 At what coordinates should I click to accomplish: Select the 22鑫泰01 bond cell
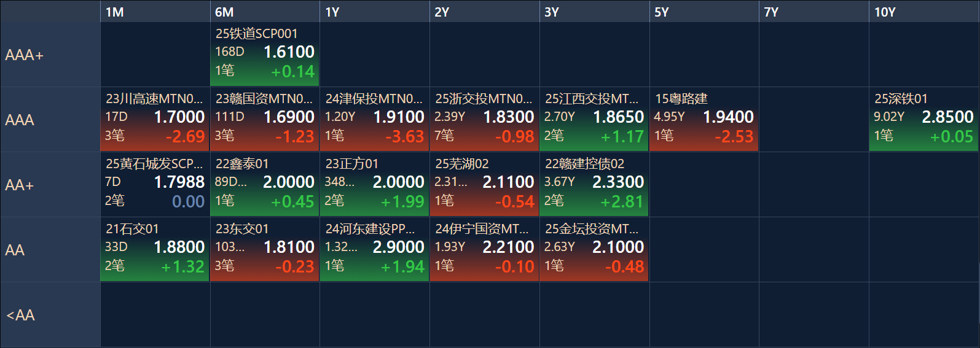(265, 185)
